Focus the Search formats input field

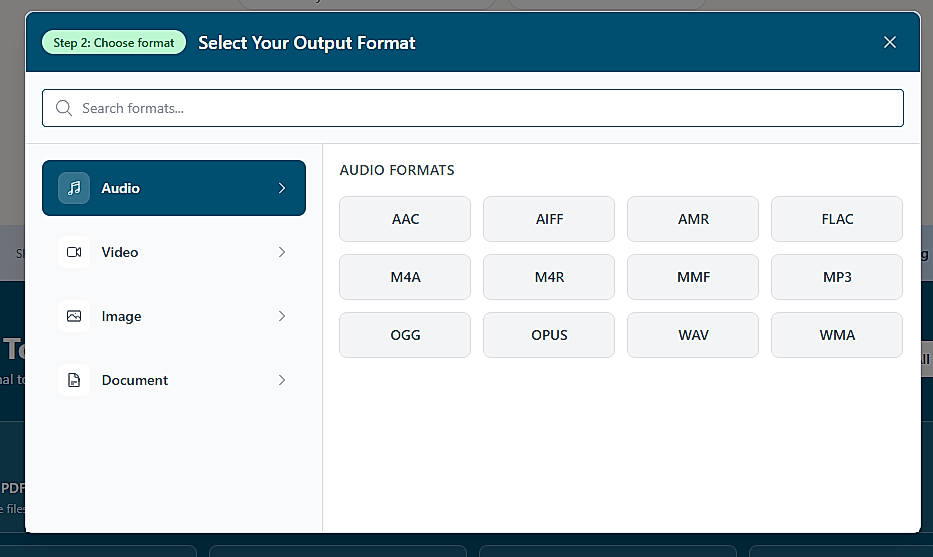(x=473, y=108)
